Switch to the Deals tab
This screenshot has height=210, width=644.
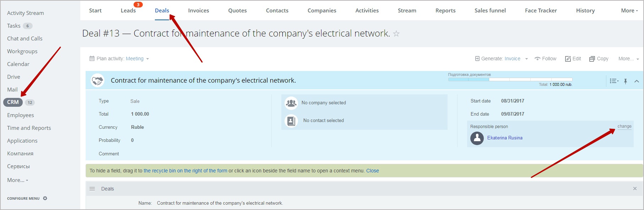162,11
